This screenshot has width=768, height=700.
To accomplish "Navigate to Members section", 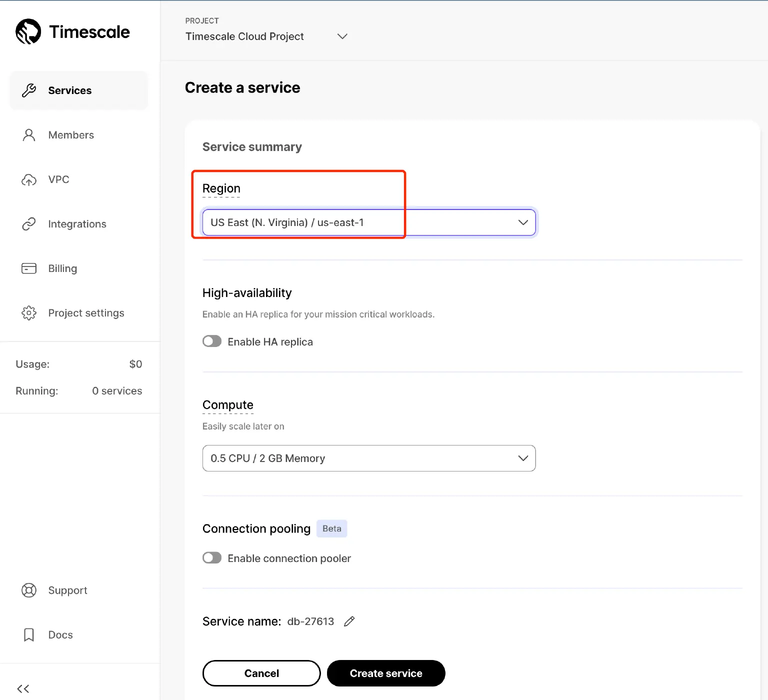I will tap(71, 135).
